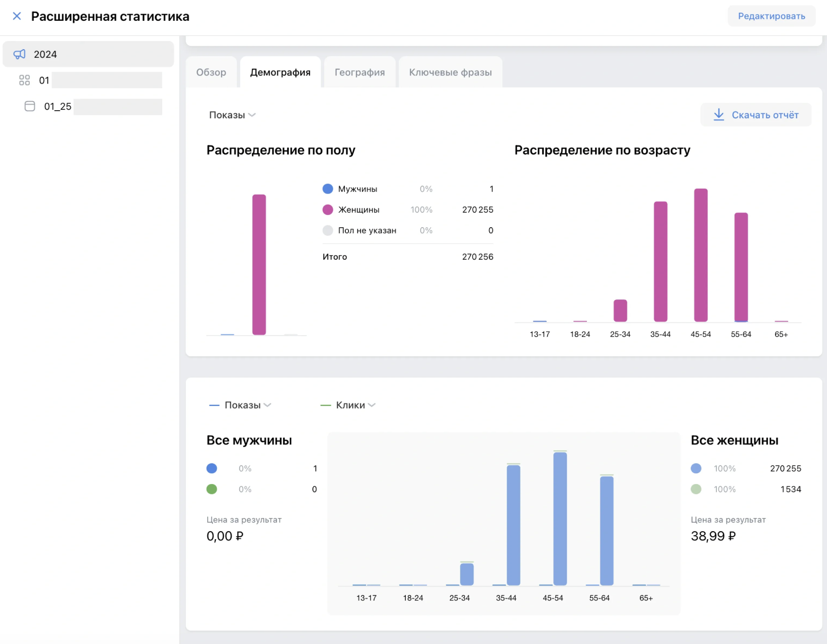
Task: Click the grid icon next to 01
Action: [x=24, y=80]
